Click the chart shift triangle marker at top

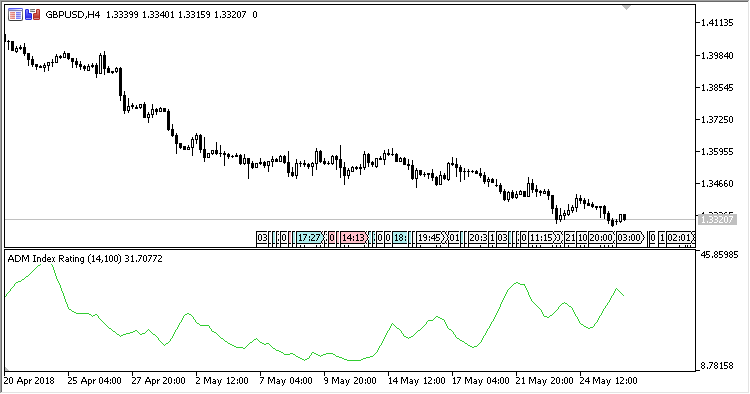[626, 7]
